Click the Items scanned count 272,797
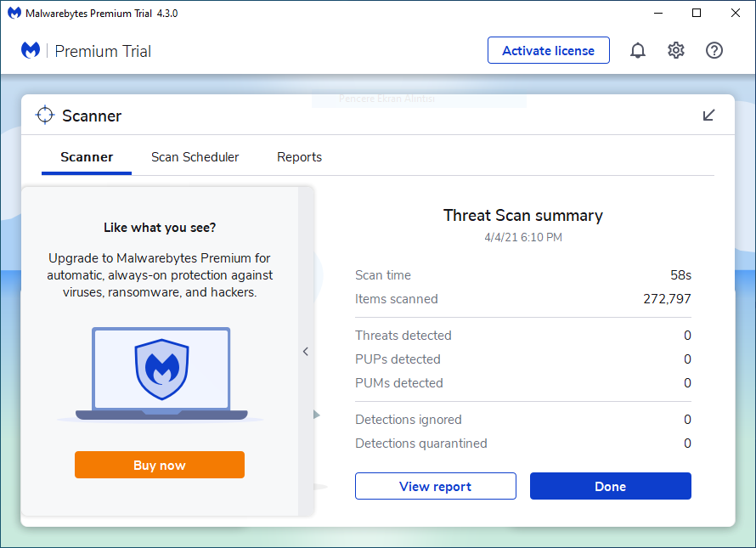This screenshot has width=756, height=548. point(667,299)
